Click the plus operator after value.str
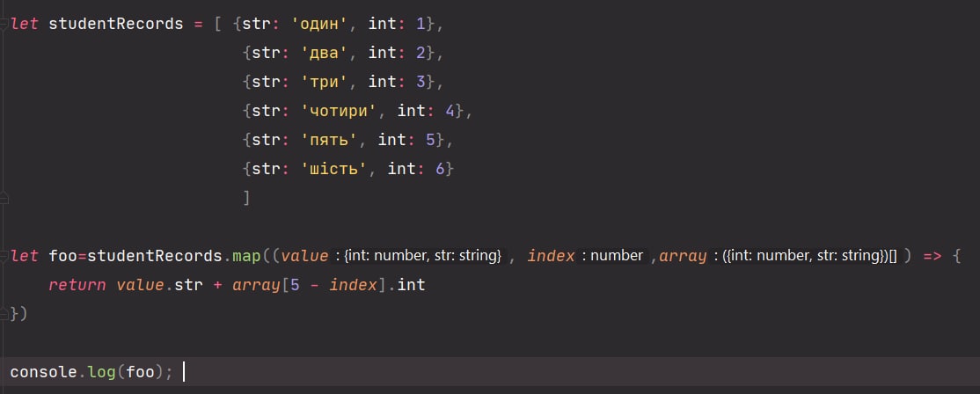Screen dimensions: 980x394 pos(217,285)
